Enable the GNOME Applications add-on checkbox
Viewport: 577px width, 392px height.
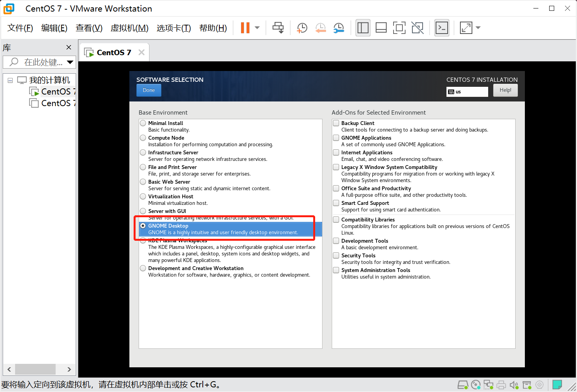coord(336,138)
